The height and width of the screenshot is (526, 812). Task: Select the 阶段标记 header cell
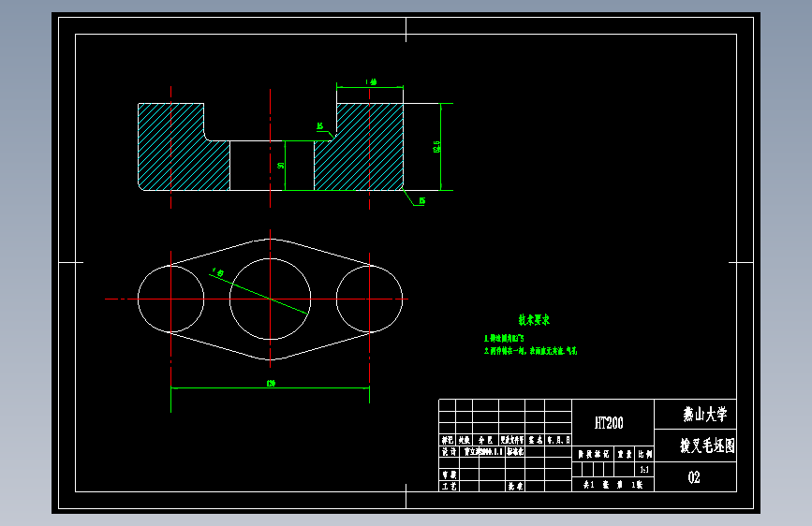(x=594, y=454)
